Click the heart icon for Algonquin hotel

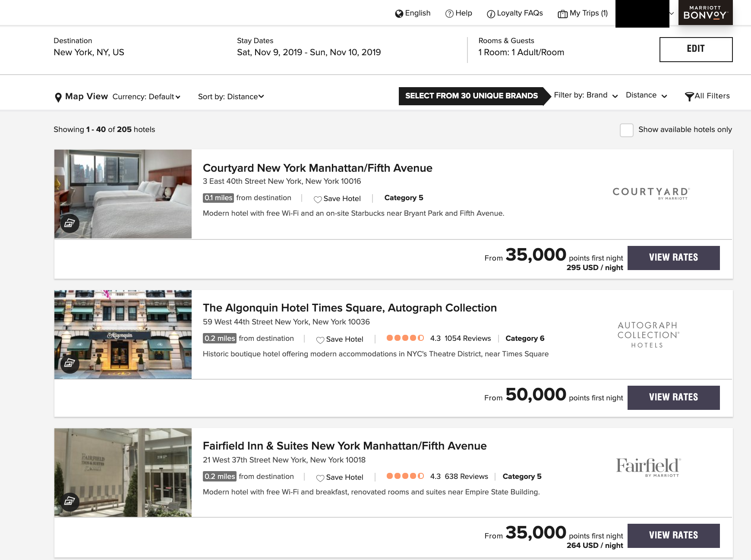coord(320,340)
